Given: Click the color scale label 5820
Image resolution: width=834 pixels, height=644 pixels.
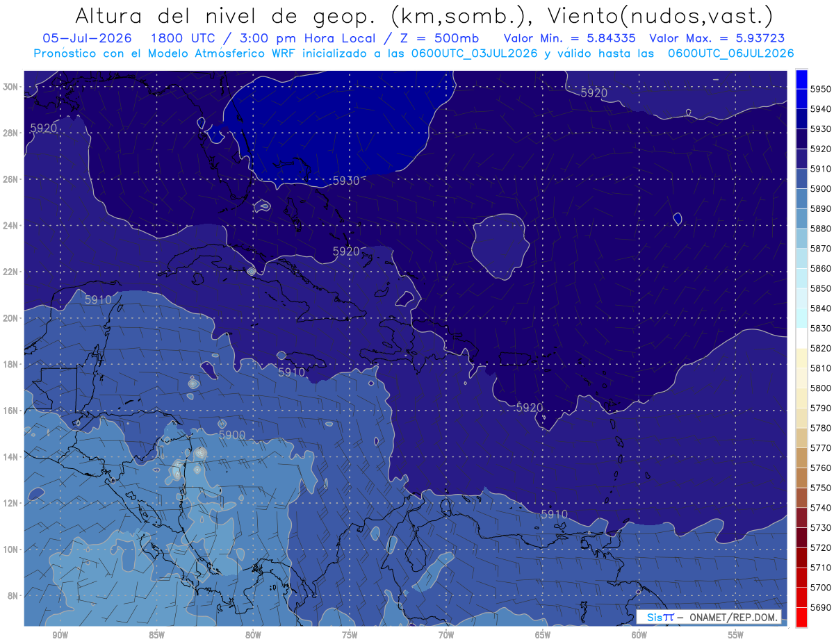Looking at the screenshot, I should pyautogui.click(x=820, y=348).
